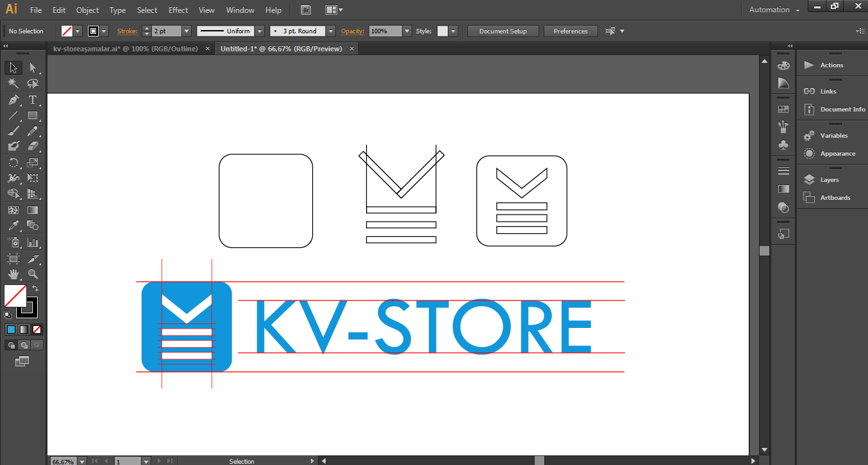Open the Effect menu

178,10
